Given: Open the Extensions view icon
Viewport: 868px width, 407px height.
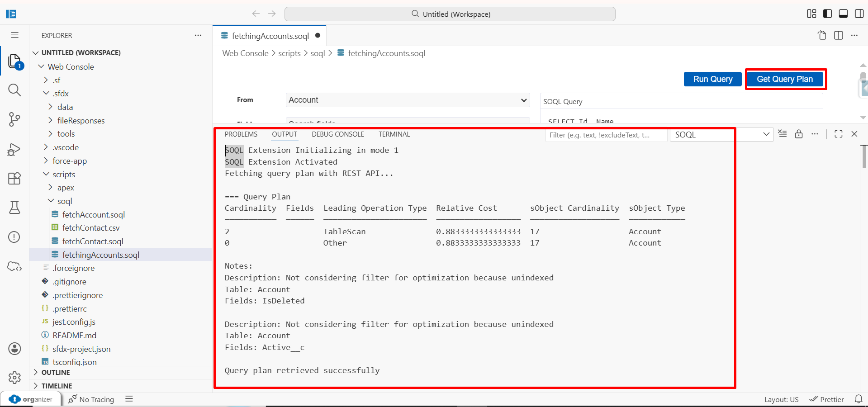Looking at the screenshot, I should tap(14, 178).
